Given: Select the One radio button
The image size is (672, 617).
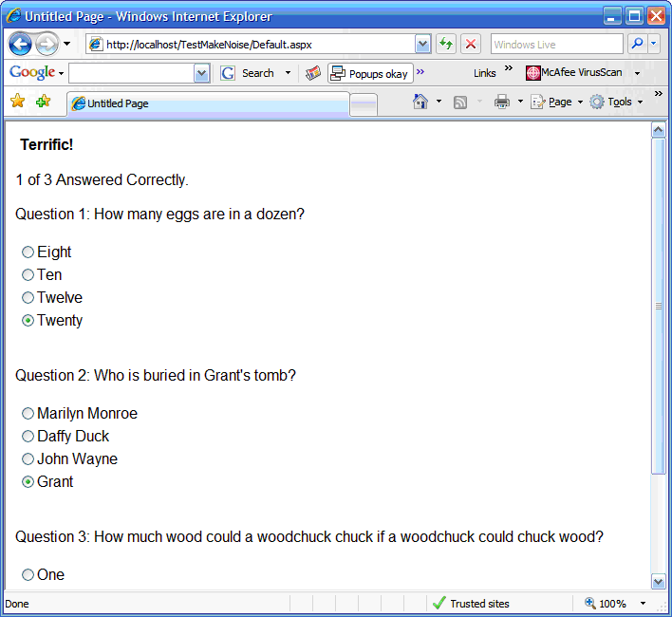Looking at the screenshot, I should coord(28,574).
